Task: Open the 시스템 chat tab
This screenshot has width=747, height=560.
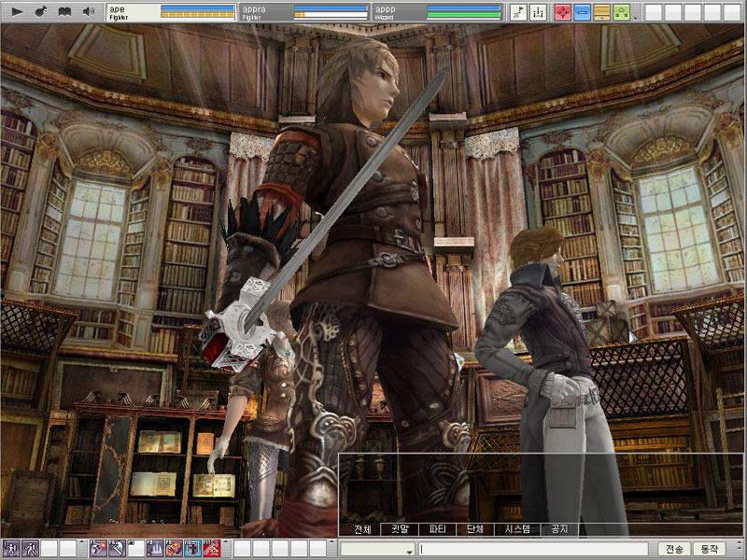Action: (x=516, y=529)
